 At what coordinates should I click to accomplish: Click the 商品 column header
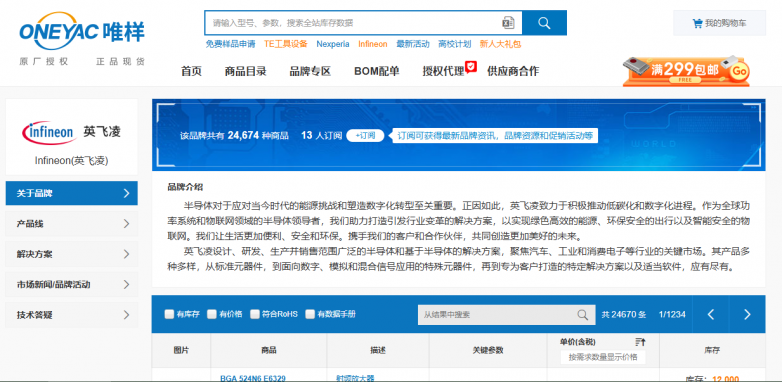[x=268, y=350]
